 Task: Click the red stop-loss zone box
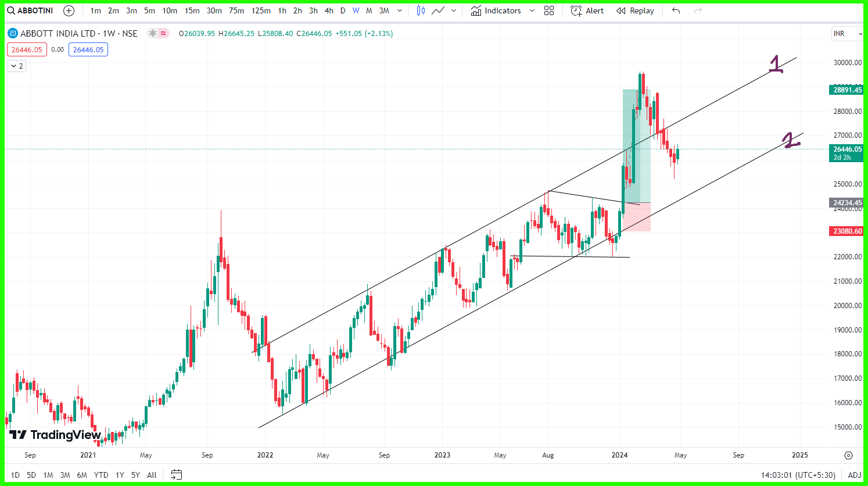click(x=636, y=217)
